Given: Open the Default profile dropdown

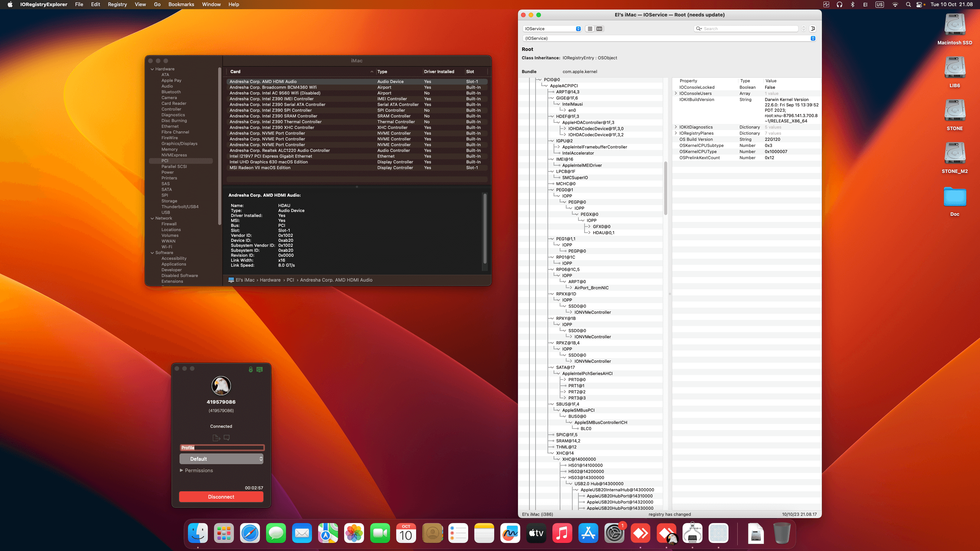Looking at the screenshot, I should [221, 459].
